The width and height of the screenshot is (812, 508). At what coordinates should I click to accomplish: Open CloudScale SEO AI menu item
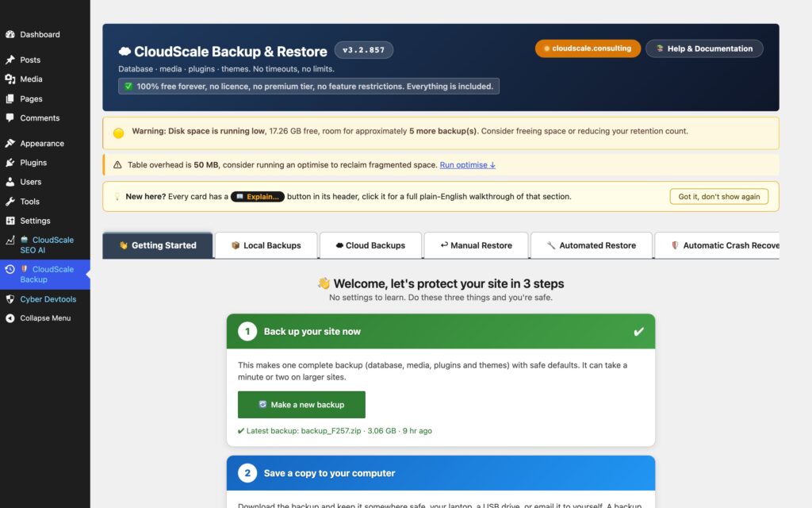pyautogui.click(x=45, y=244)
